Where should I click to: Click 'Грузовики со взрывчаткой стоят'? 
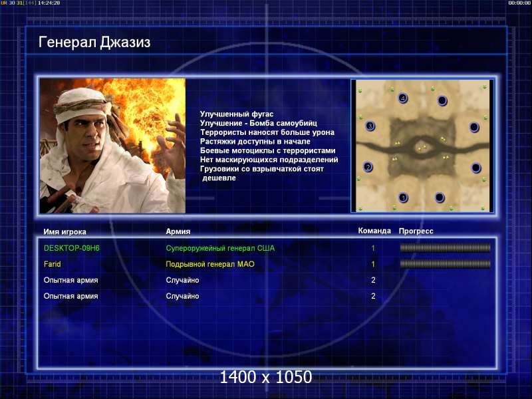[x=261, y=169]
